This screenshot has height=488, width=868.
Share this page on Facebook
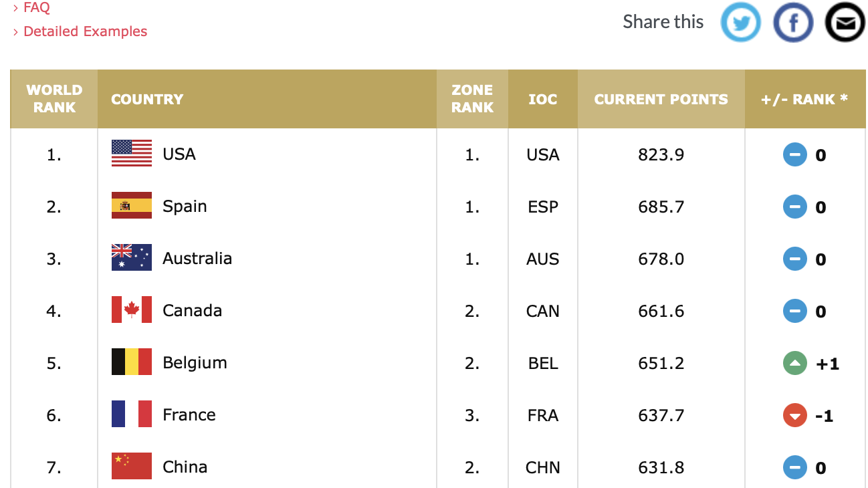[793, 23]
